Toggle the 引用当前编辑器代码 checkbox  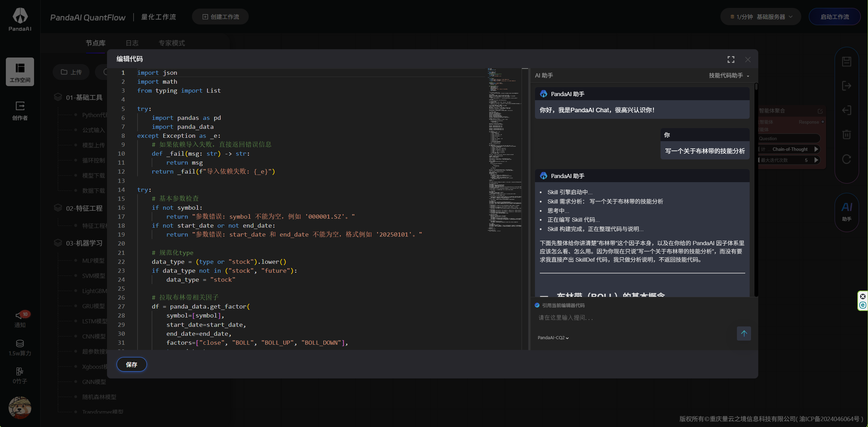click(537, 305)
